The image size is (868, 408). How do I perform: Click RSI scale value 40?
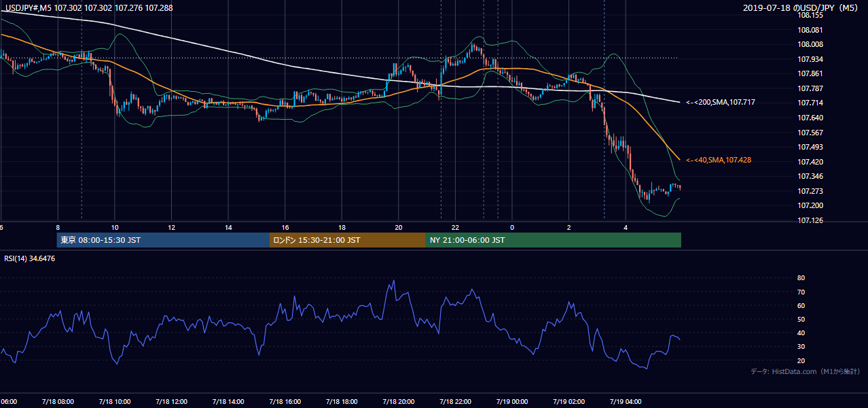pyautogui.click(x=801, y=333)
